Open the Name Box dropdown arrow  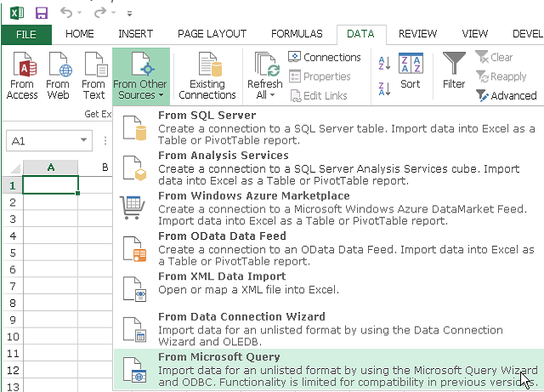[83, 140]
